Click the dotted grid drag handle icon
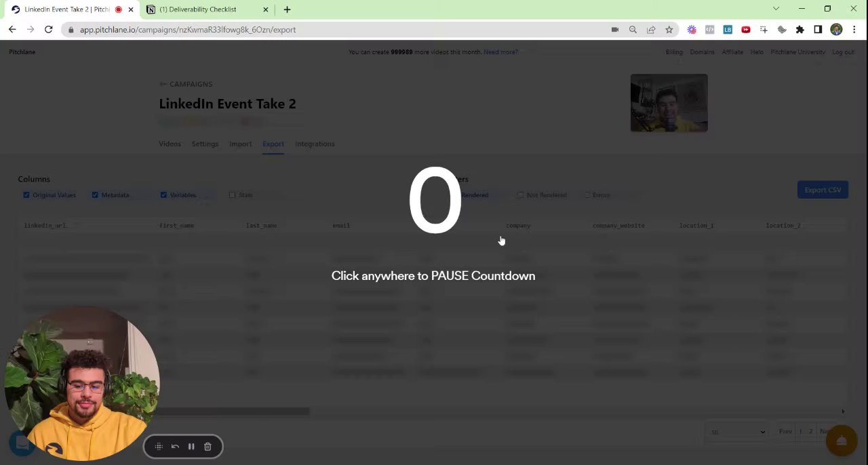The width and height of the screenshot is (868, 465). click(159, 447)
